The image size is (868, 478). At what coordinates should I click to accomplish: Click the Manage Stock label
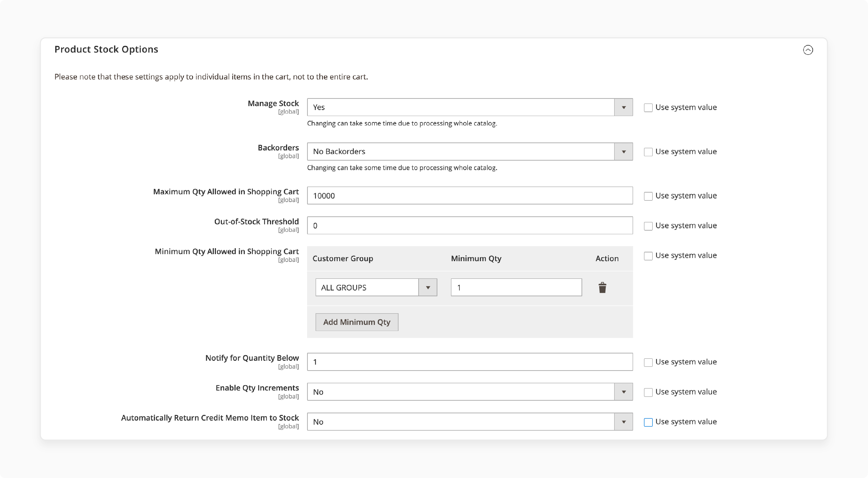click(x=273, y=103)
